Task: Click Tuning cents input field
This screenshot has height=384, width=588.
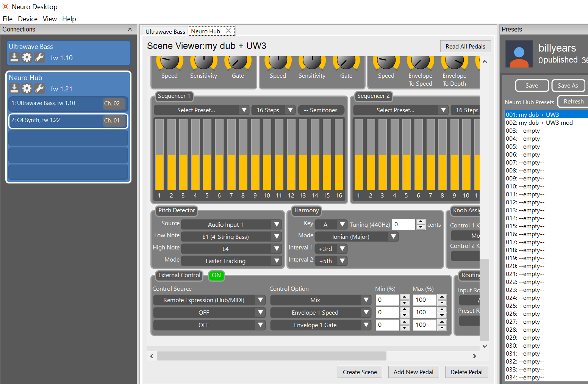Action: point(404,224)
